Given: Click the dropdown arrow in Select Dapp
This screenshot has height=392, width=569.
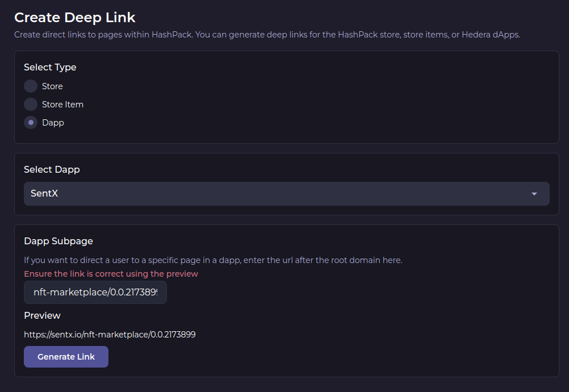Looking at the screenshot, I should (x=534, y=194).
